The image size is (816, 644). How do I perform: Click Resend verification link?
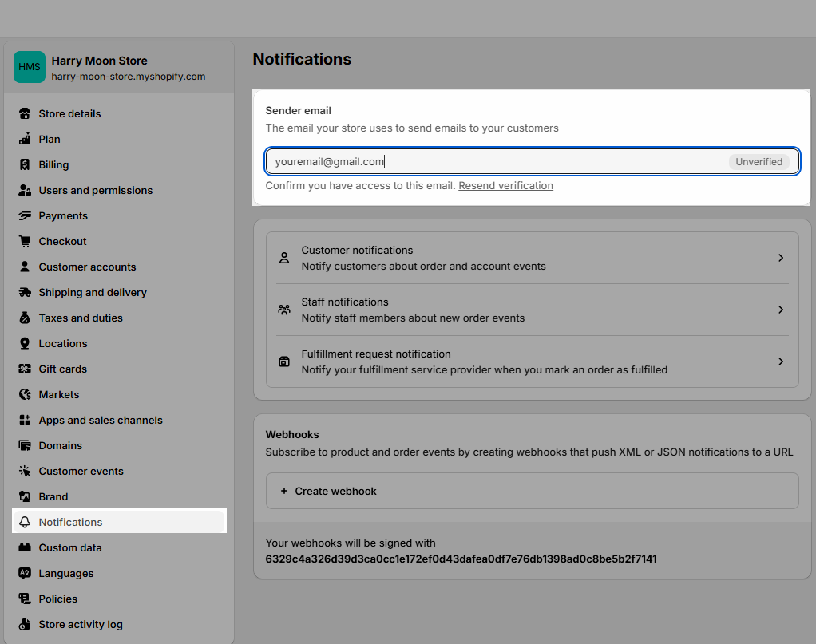click(x=506, y=186)
